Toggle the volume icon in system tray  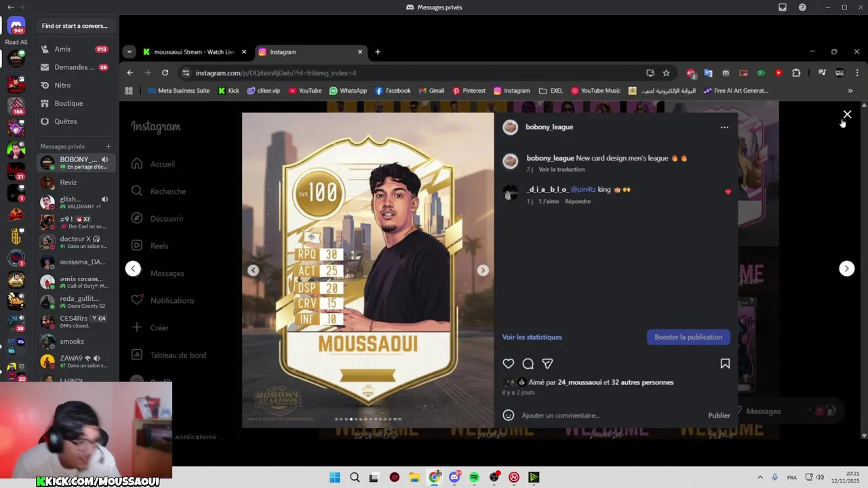[820, 477]
